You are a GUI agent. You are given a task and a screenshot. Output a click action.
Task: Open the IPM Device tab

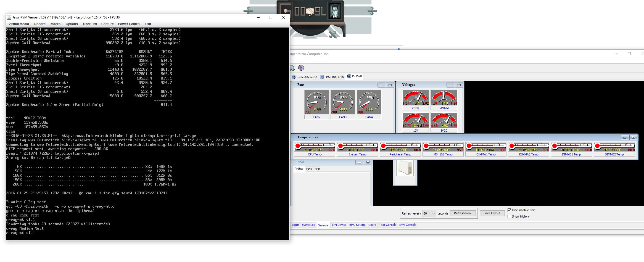[339, 225]
